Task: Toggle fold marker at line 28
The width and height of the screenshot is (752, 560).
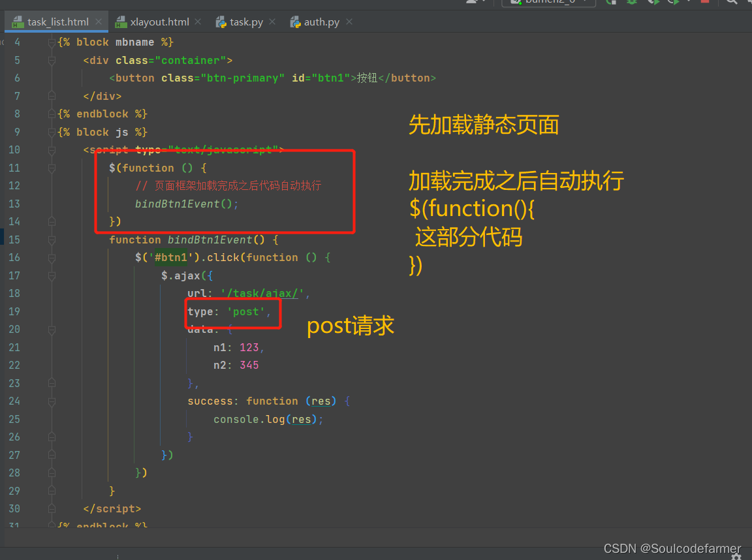Action: (x=52, y=473)
